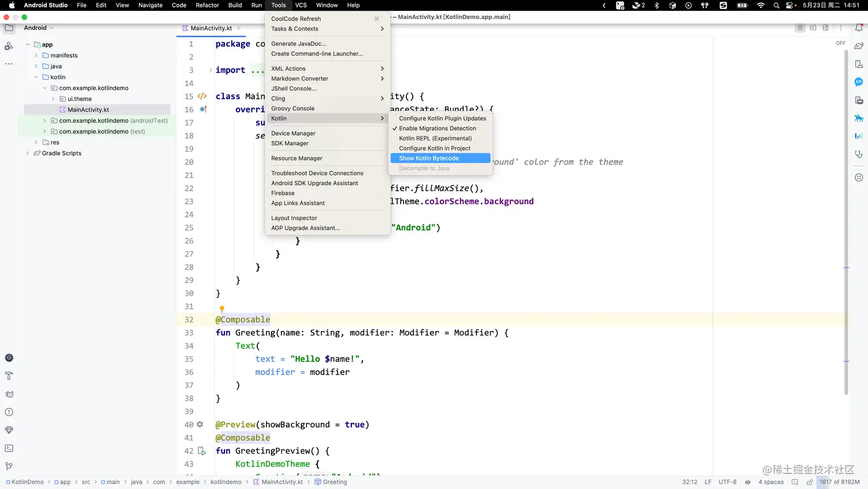Expand the androidTest package node
This screenshot has width=868, height=489.
click(45, 121)
